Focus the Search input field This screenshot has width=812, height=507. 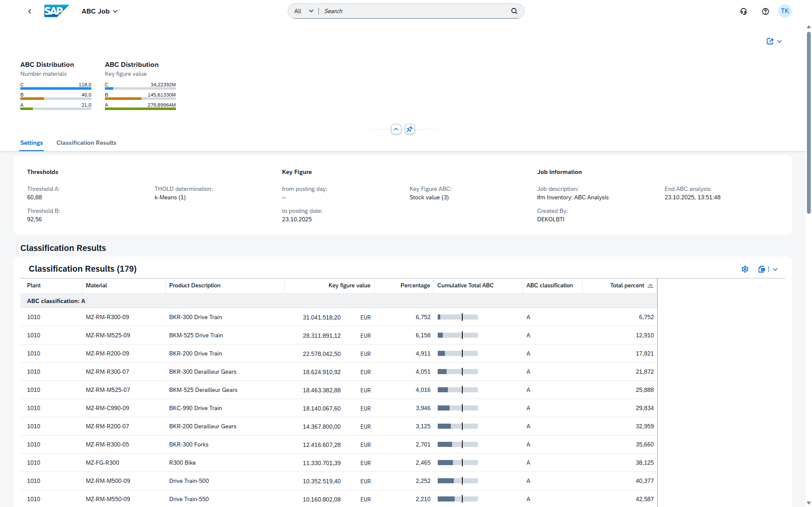pyautogui.click(x=415, y=11)
